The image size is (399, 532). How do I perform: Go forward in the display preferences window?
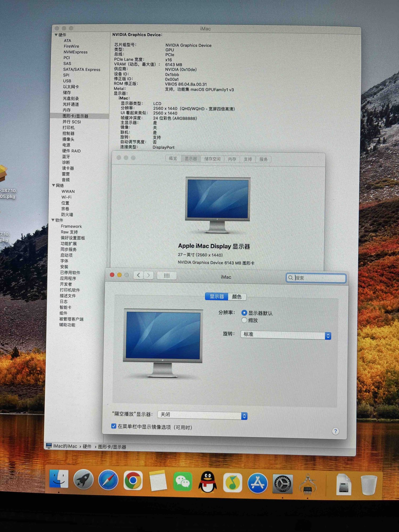148,275
